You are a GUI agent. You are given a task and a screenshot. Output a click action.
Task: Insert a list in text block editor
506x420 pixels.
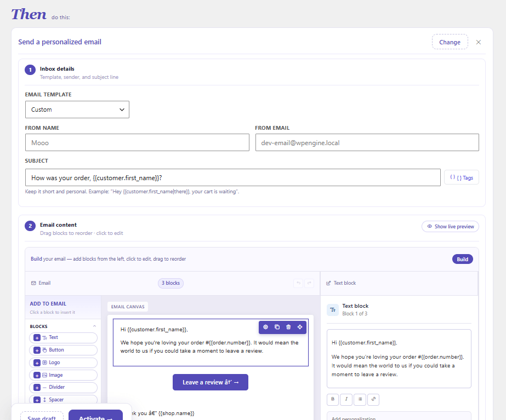pos(360,399)
